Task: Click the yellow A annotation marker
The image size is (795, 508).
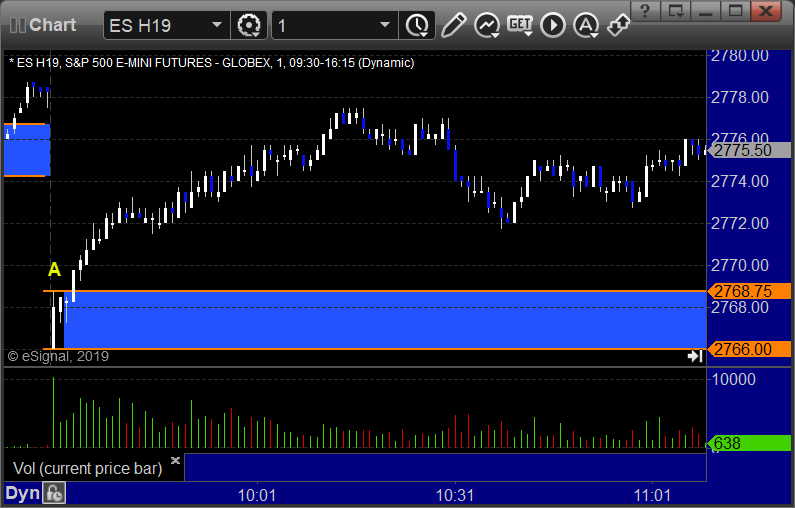Action: click(54, 269)
